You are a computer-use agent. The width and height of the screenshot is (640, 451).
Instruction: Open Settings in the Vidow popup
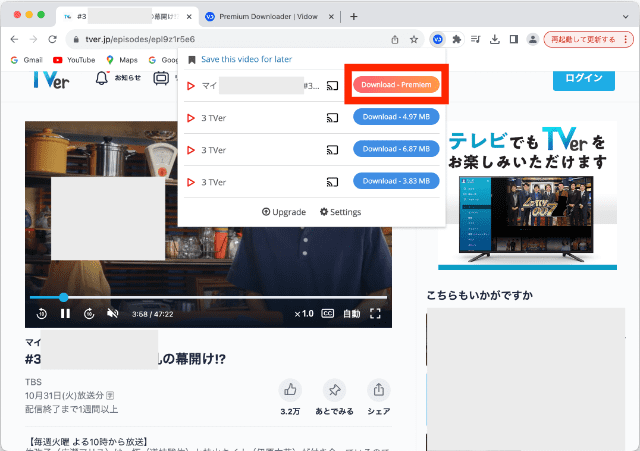(340, 212)
